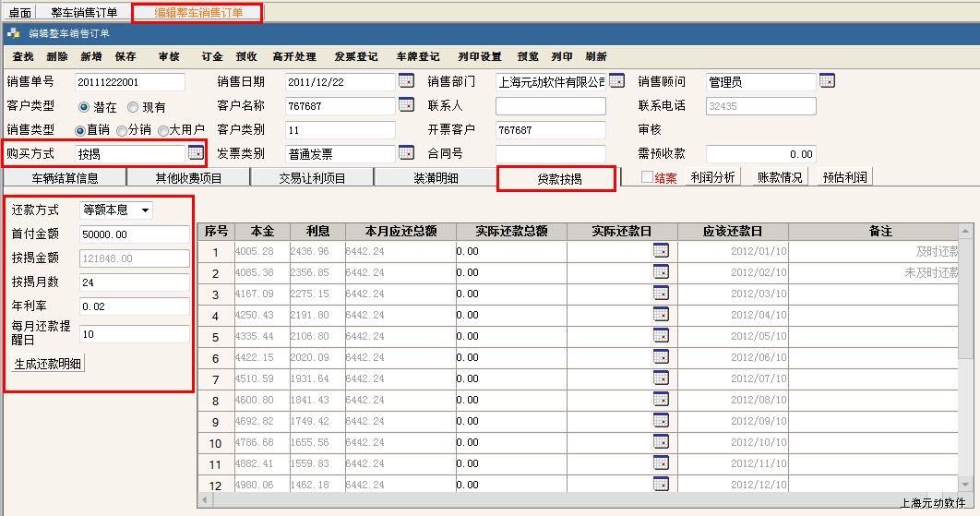Click the 按揭月数 input field
Image resolution: width=980 pixels, height=516 pixels.
[x=134, y=282]
